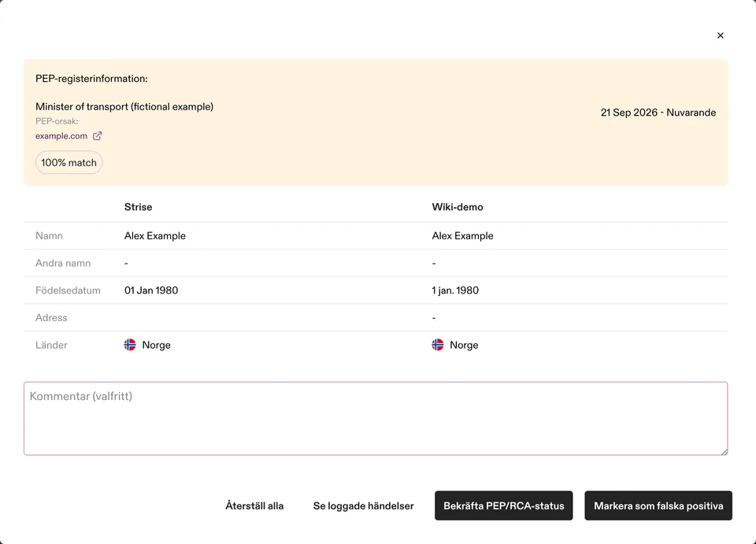Open the example.com source link
This screenshot has width=756, height=544.
tap(61, 136)
